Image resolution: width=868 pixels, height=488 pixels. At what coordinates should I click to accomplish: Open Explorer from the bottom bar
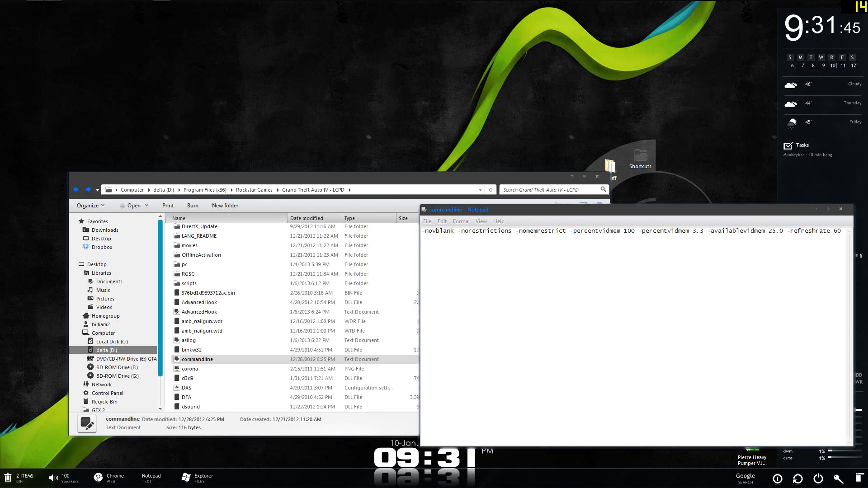coord(197,478)
